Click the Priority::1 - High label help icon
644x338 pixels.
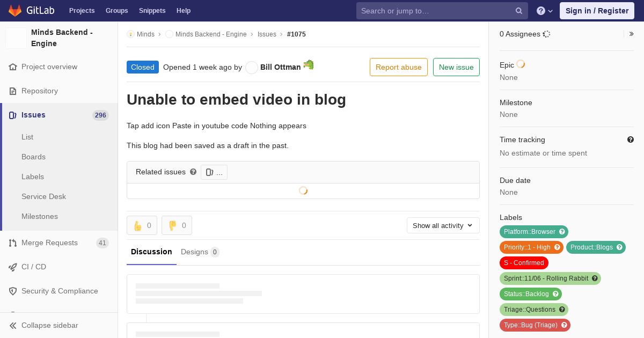point(557,247)
